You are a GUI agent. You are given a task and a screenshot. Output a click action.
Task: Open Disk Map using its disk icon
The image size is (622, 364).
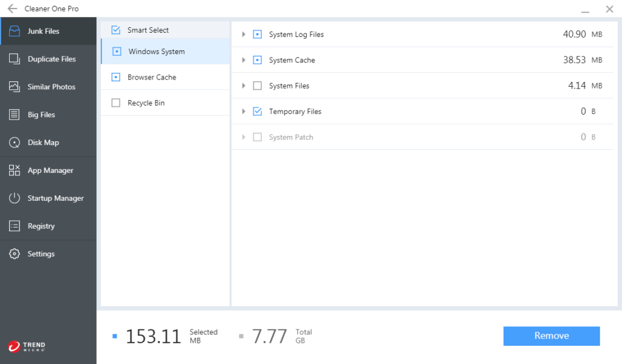15,143
